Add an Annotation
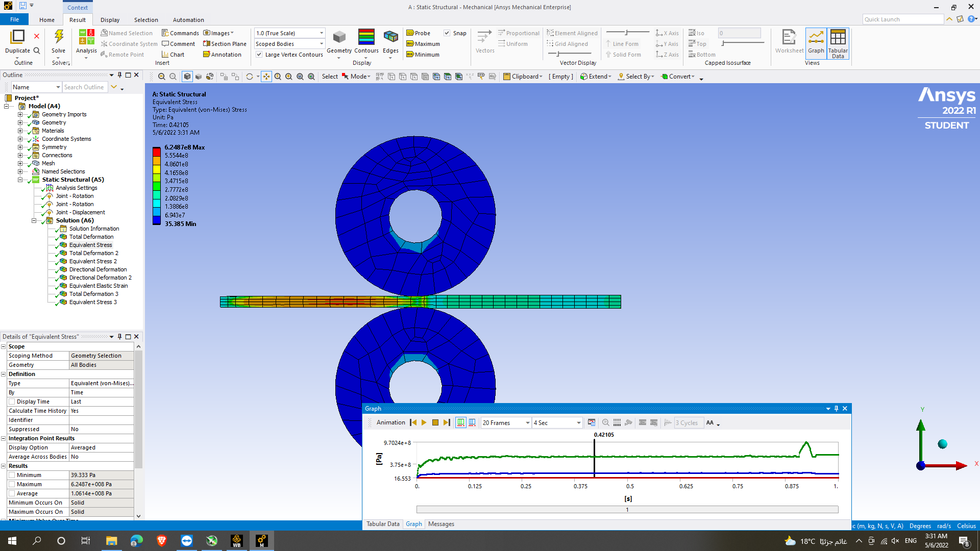 [x=222, y=55]
